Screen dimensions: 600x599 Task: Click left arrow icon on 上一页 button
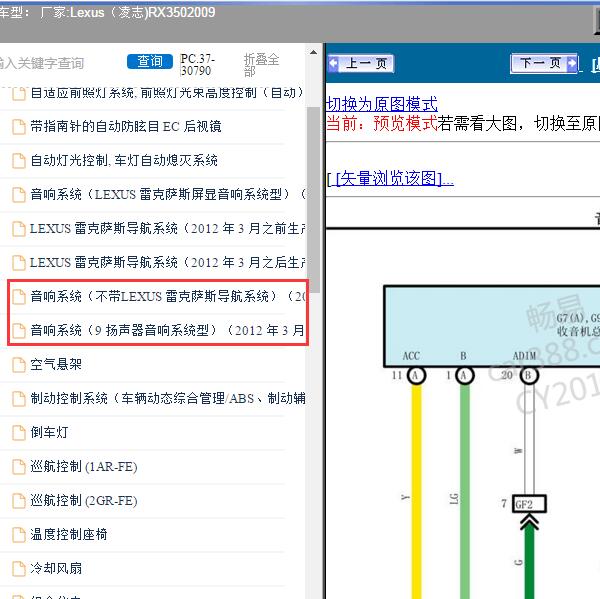[x=334, y=63]
